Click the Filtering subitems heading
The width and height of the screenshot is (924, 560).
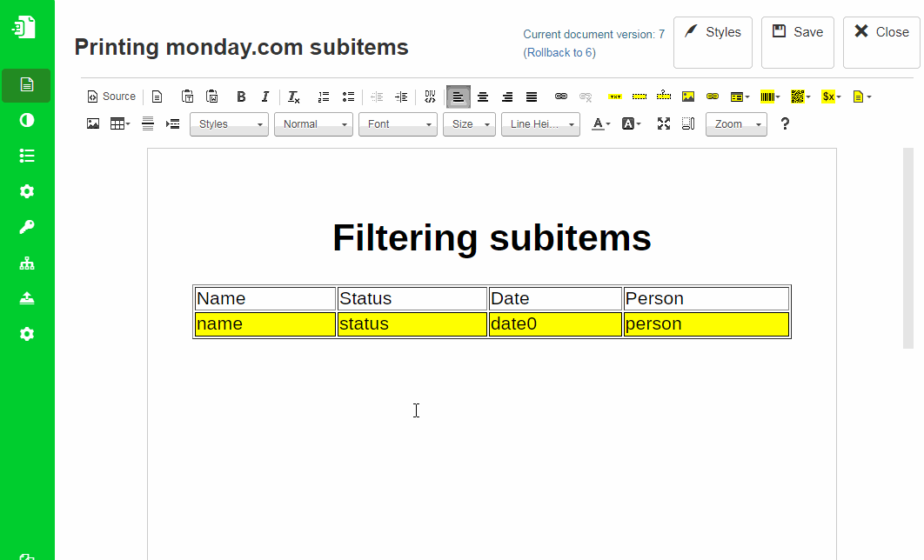pyautogui.click(x=492, y=238)
